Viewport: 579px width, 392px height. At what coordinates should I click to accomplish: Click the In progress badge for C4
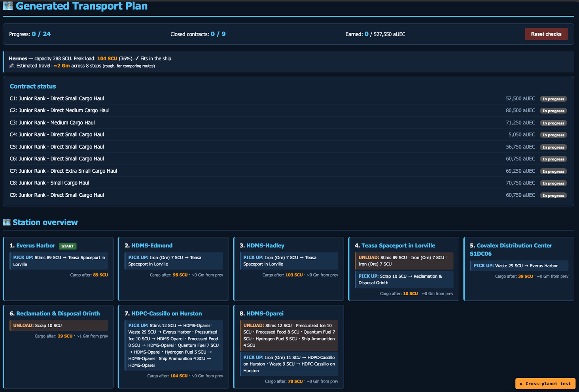553,135
